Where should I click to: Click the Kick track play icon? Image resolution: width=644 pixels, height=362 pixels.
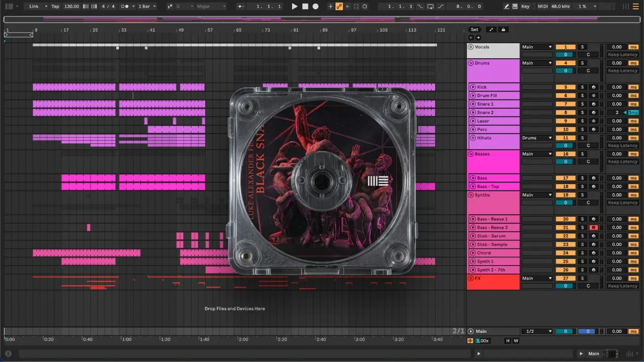click(x=473, y=87)
